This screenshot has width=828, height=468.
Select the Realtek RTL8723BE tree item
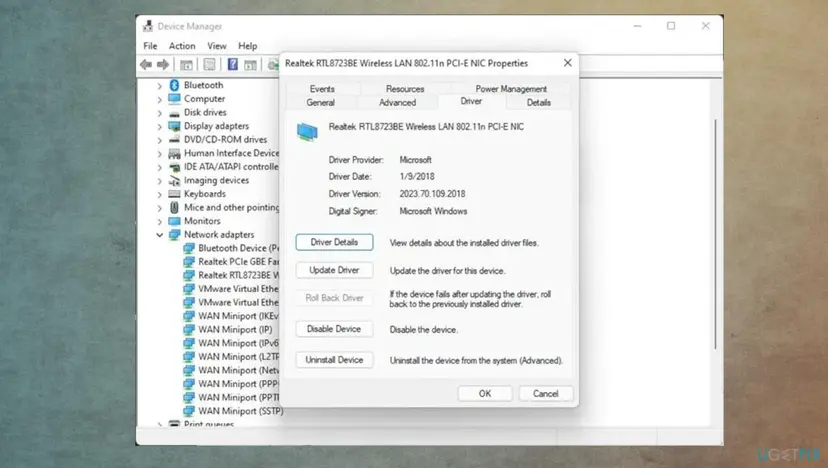pos(238,275)
